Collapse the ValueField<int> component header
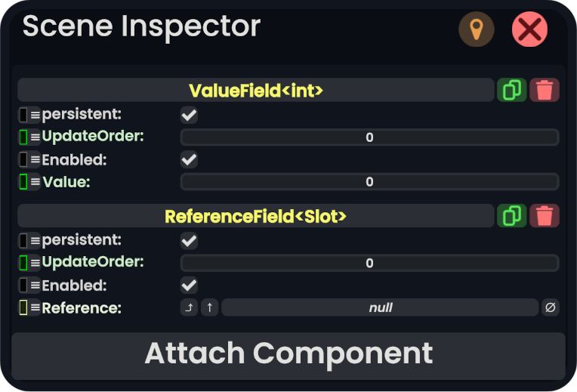 [x=255, y=91]
